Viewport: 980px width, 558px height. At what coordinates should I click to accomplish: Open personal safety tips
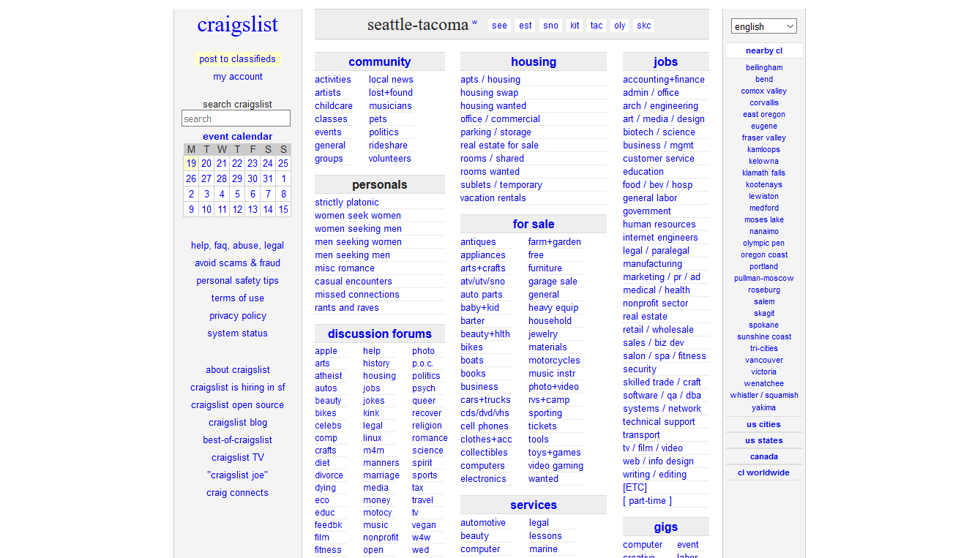point(237,281)
